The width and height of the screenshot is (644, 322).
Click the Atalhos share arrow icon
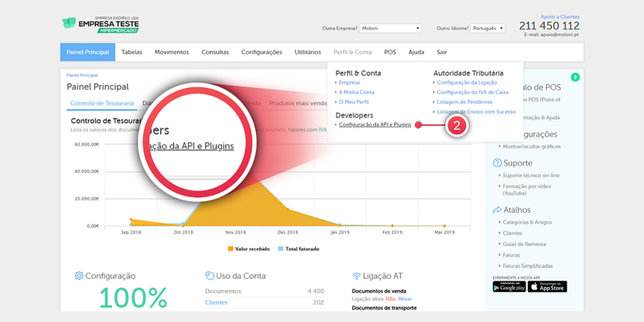click(x=497, y=210)
